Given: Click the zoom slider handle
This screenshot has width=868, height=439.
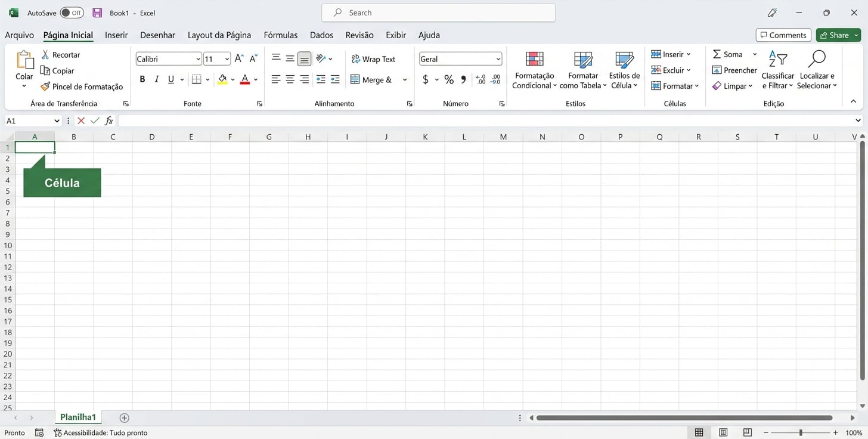Looking at the screenshot, I should point(801,432).
